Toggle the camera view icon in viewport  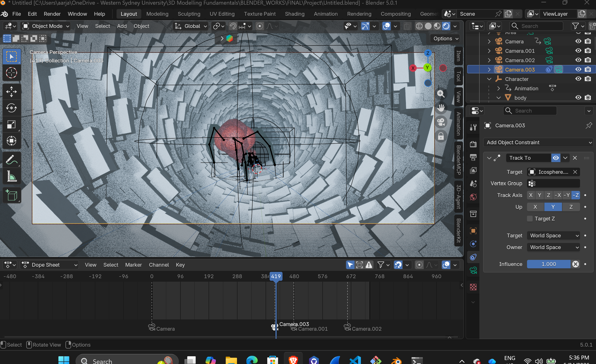(441, 122)
